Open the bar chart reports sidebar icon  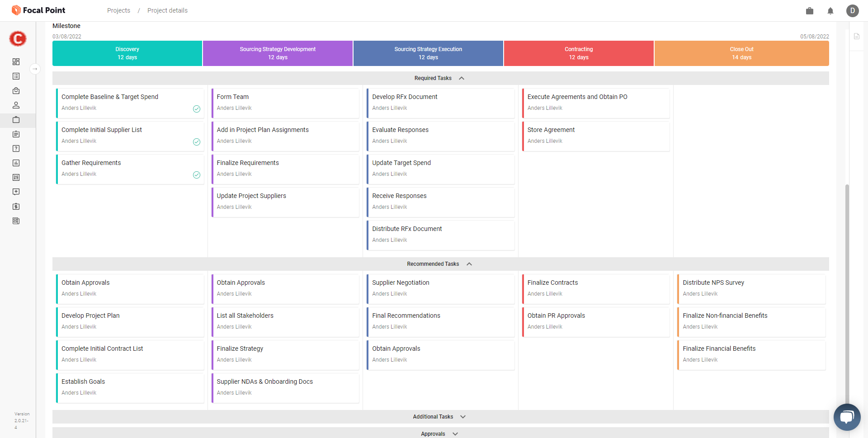pyautogui.click(x=16, y=163)
